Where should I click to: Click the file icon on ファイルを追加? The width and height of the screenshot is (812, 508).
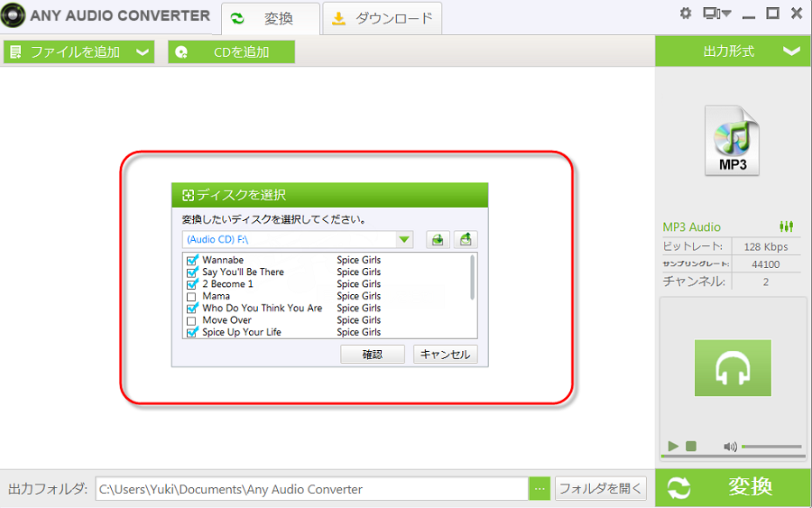[x=15, y=51]
